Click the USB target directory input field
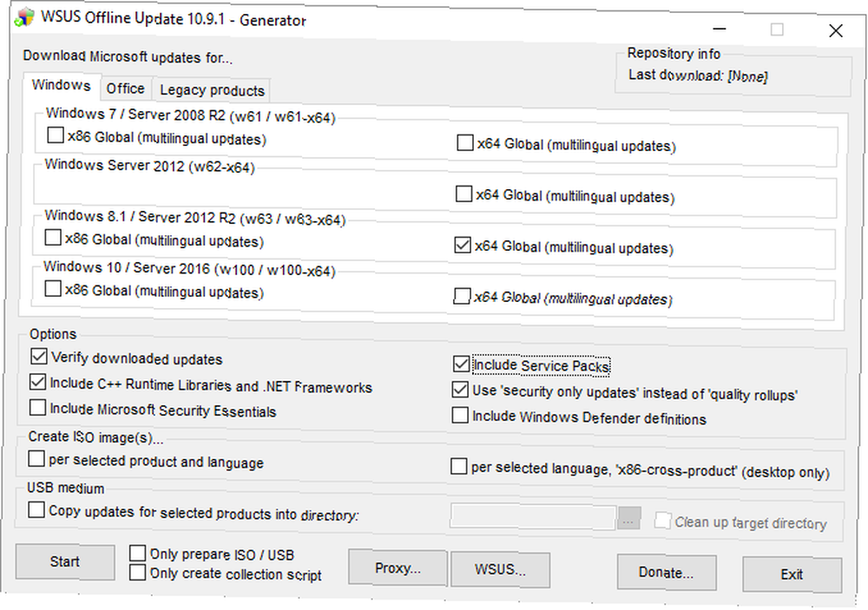This screenshot has height=610, width=868. [533, 516]
